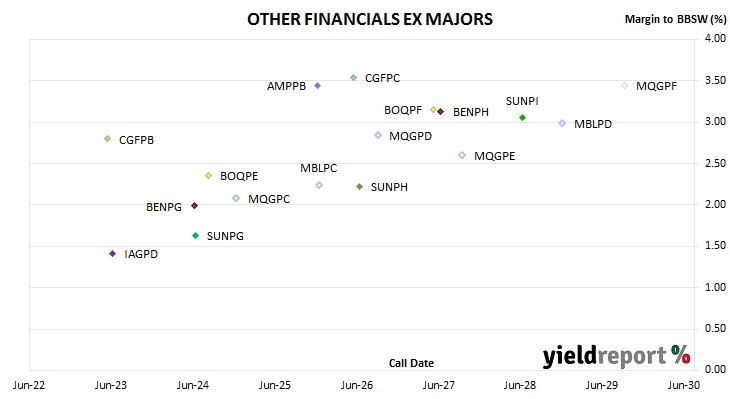
Task: Click the SUNPH green diamond marker
Action: point(359,187)
